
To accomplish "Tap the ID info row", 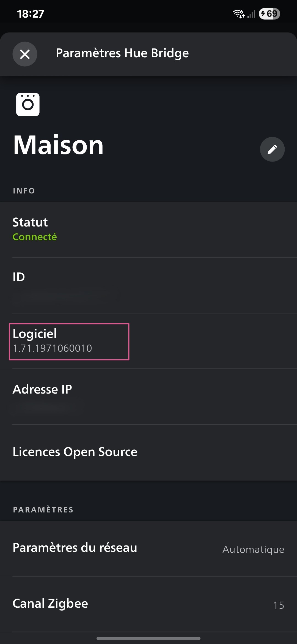I will point(148,285).
